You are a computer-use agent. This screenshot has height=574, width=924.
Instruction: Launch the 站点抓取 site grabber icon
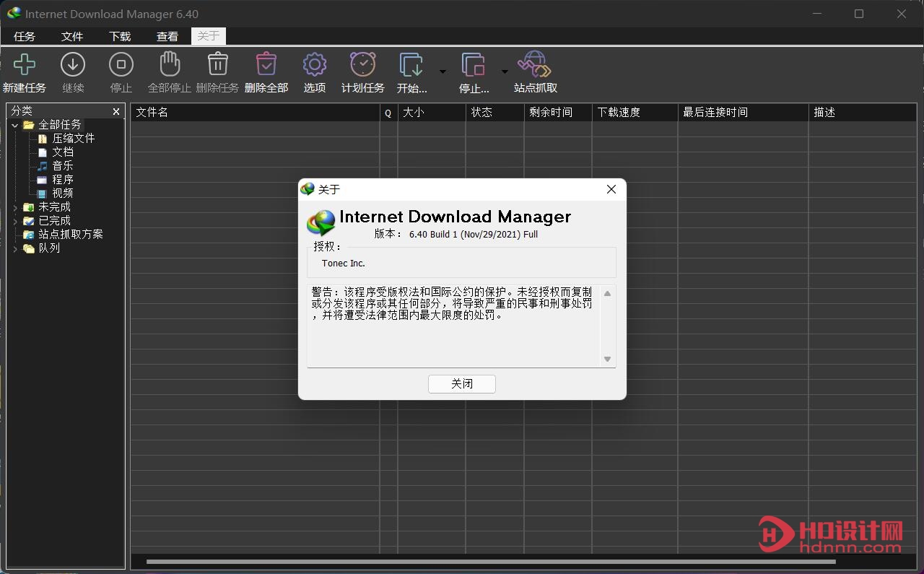click(x=535, y=64)
